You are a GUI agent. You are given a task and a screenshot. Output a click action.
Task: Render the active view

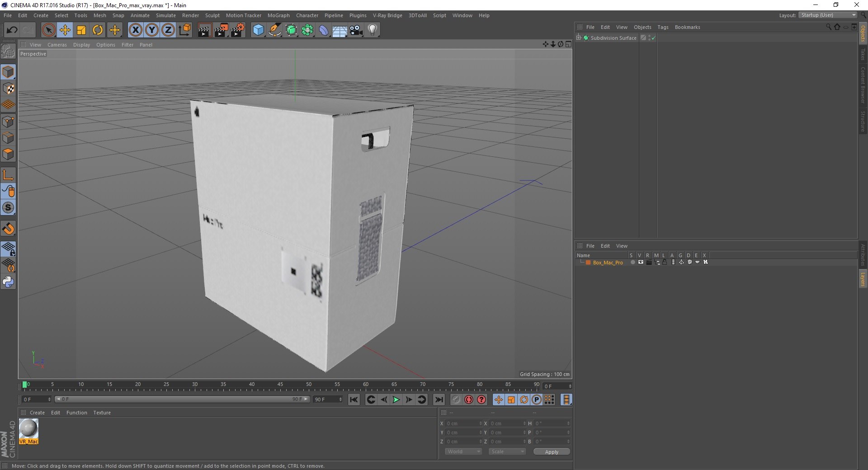pyautogui.click(x=204, y=30)
